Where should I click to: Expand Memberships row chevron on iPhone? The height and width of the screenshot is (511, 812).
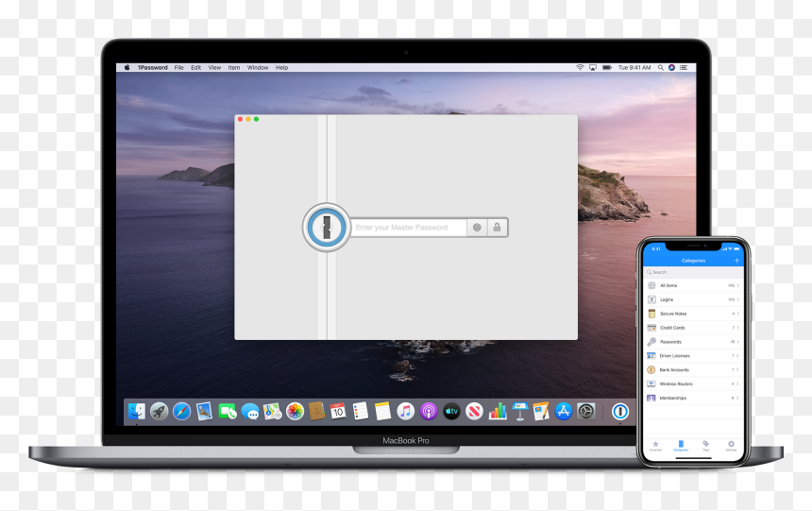click(x=738, y=398)
